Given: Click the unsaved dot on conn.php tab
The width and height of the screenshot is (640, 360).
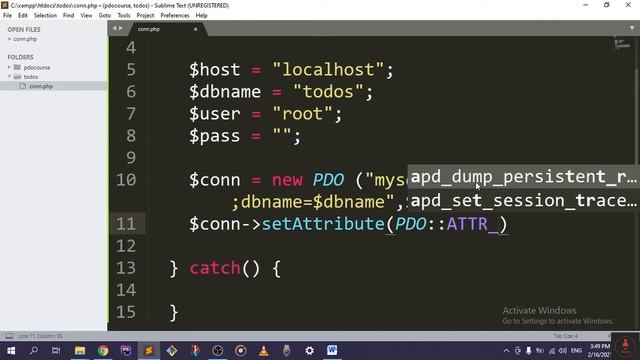Looking at the screenshot, I should 196,29.
